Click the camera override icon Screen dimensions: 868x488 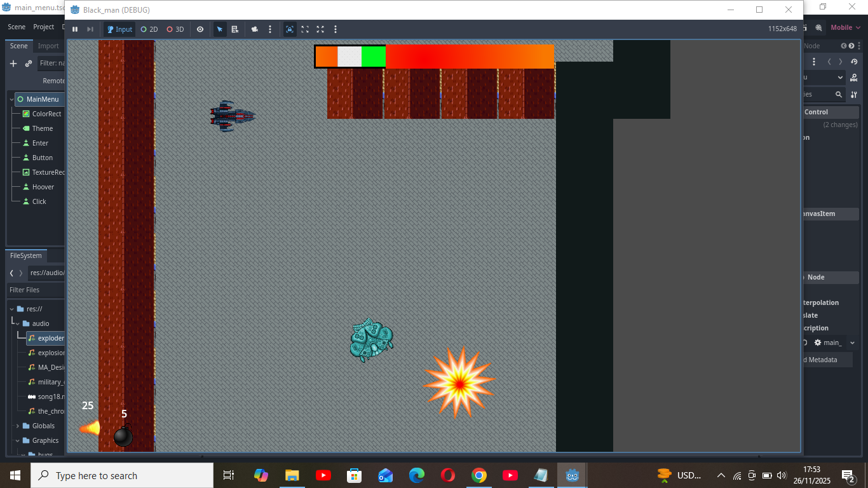pos(255,29)
